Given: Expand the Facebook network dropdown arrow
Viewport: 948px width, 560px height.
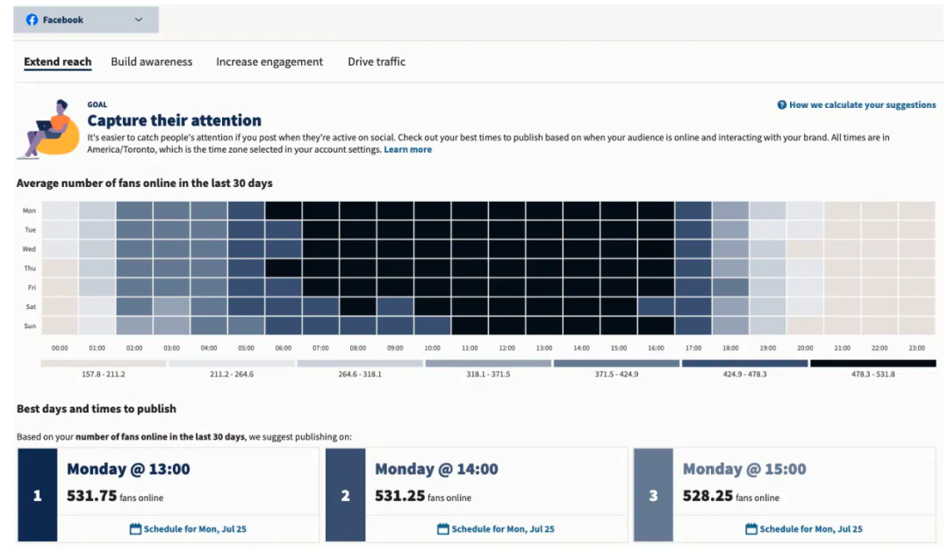Looking at the screenshot, I should (139, 20).
